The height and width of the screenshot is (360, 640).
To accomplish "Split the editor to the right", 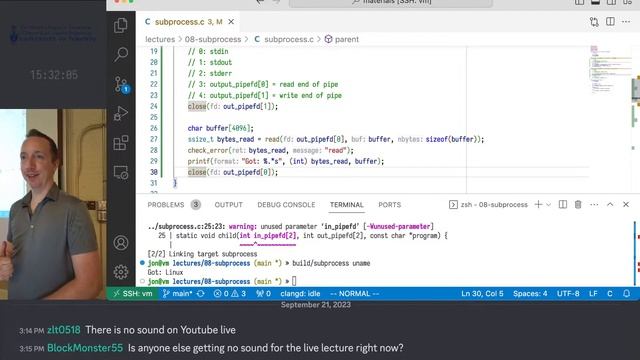I will 610,22.
